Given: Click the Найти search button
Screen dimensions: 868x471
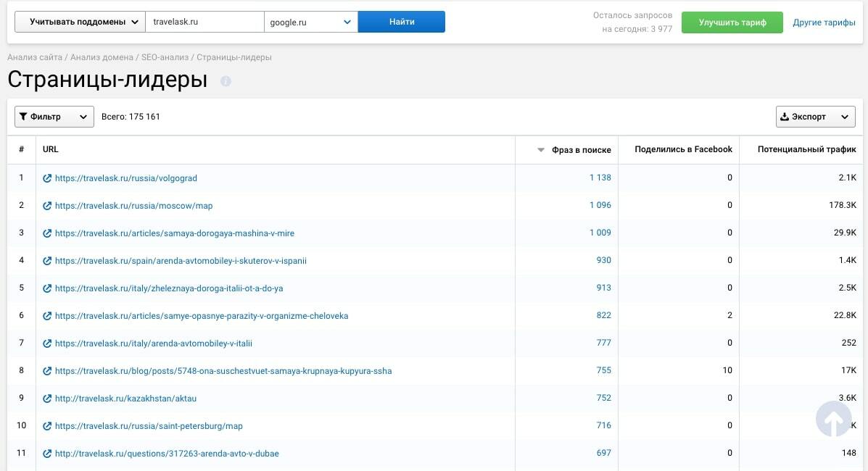Looking at the screenshot, I should pyautogui.click(x=401, y=22).
